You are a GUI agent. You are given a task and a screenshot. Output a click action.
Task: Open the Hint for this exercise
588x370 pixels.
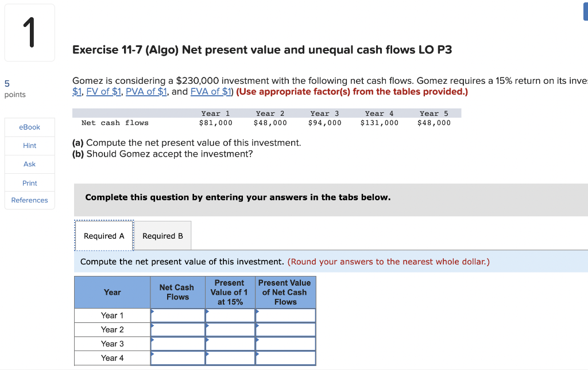pyautogui.click(x=29, y=145)
